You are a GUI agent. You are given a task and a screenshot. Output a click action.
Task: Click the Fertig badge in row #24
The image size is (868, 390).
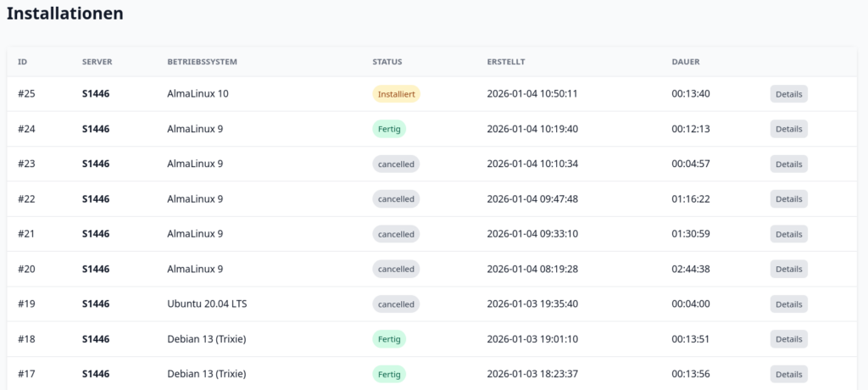point(389,129)
